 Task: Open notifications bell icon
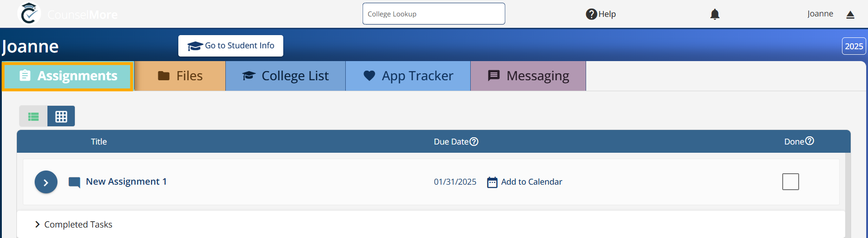715,14
